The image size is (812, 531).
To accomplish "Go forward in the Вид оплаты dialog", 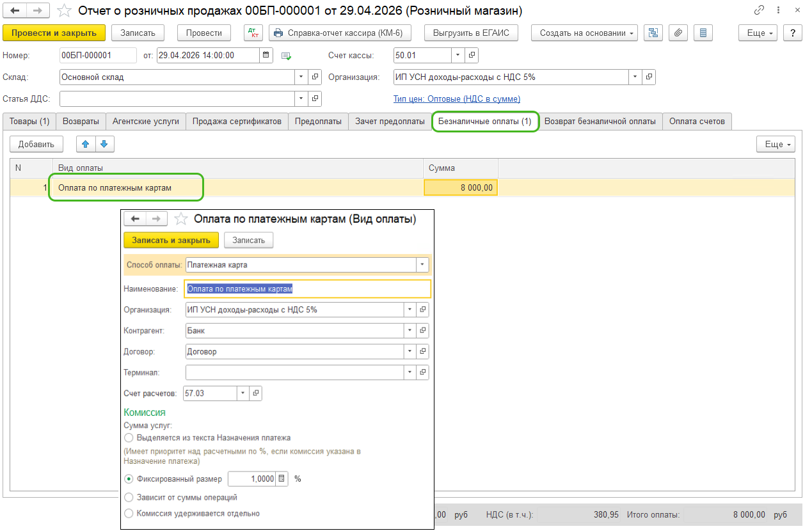I will coord(156,219).
